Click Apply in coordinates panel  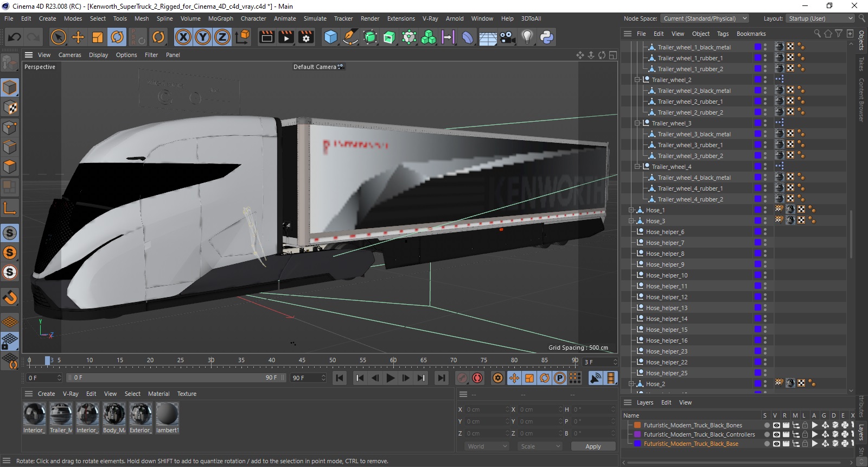[593, 446]
